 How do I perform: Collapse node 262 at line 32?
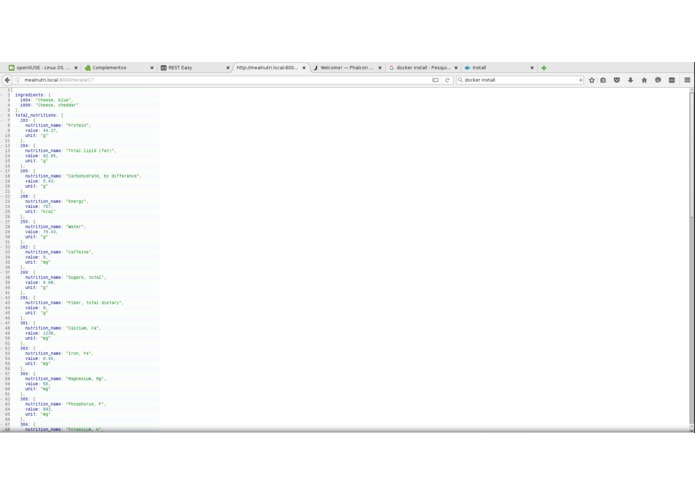(x=2, y=247)
